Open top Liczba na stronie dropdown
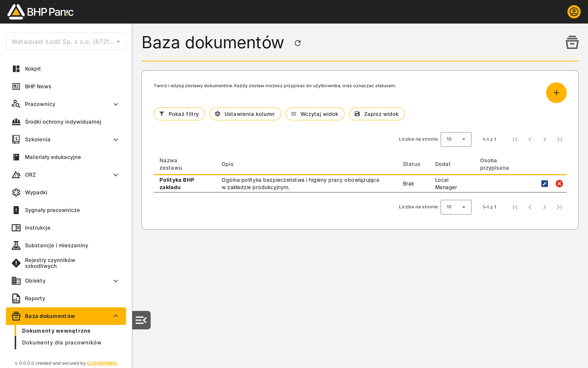The width and height of the screenshot is (588, 368). point(456,139)
